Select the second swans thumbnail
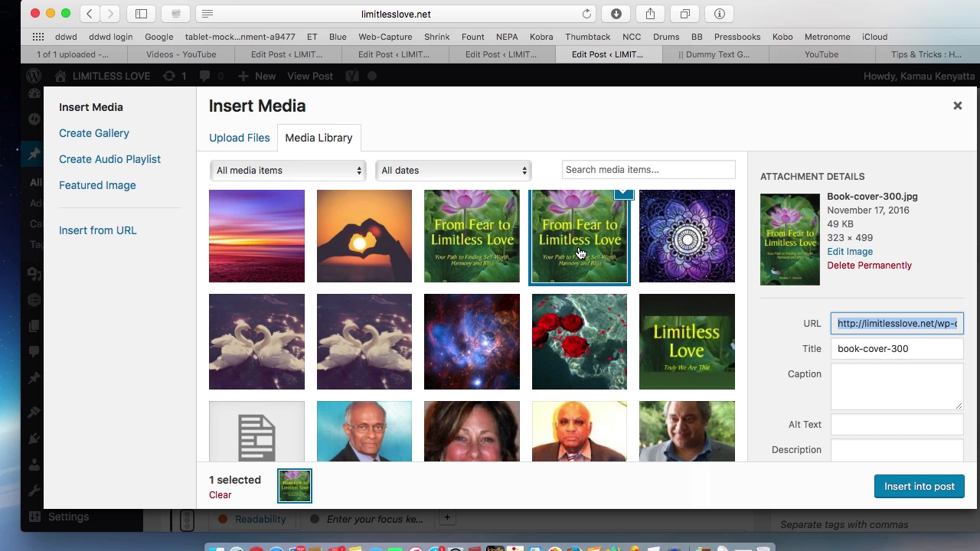Viewport: 980px width, 551px height. tap(364, 342)
